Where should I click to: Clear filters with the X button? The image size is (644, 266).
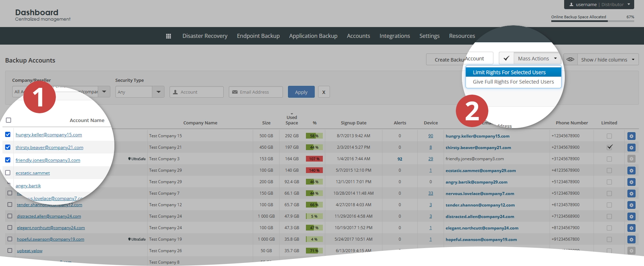tap(324, 92)
